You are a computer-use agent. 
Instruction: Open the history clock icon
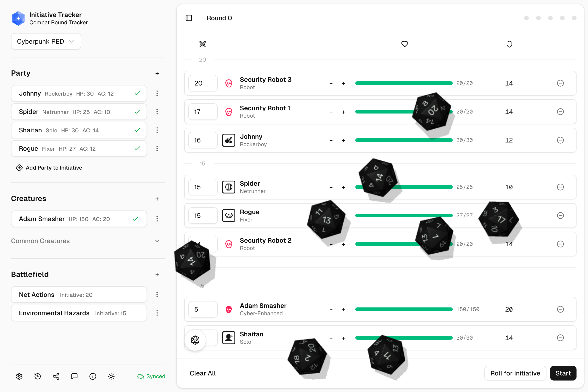[38, 376]
